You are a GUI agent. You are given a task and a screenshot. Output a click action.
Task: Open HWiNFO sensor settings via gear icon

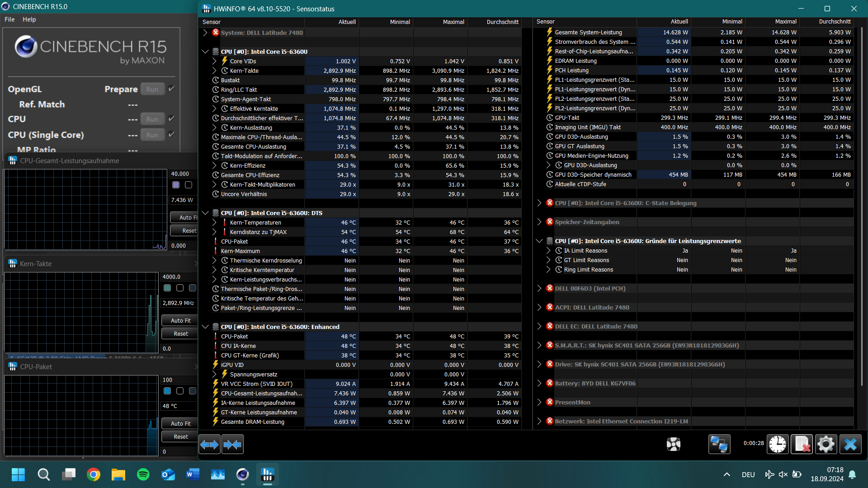point(826,444)
